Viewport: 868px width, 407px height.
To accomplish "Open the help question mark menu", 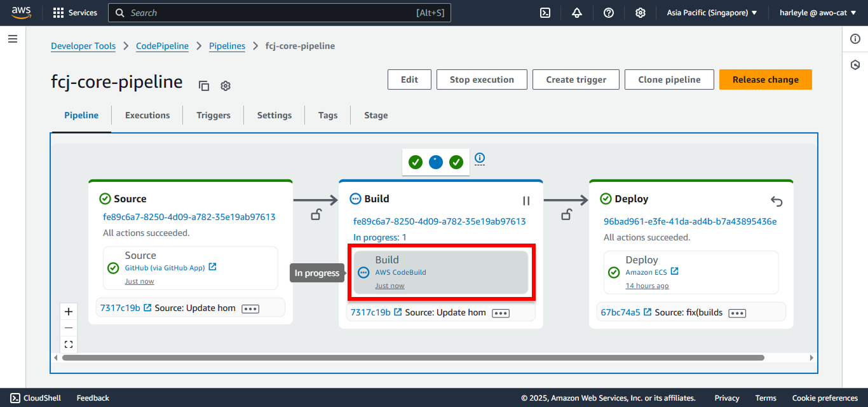I will [609, 13].
